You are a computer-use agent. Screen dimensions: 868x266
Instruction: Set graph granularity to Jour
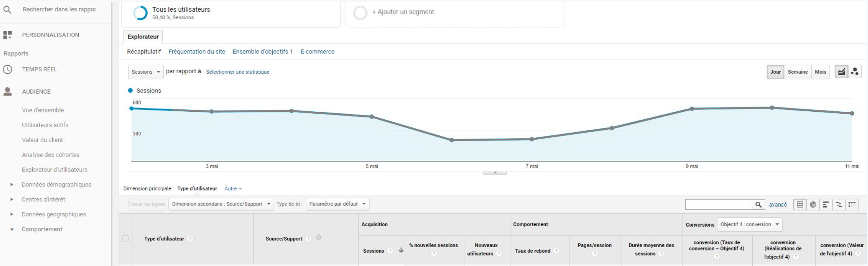[x=776, y=72]
